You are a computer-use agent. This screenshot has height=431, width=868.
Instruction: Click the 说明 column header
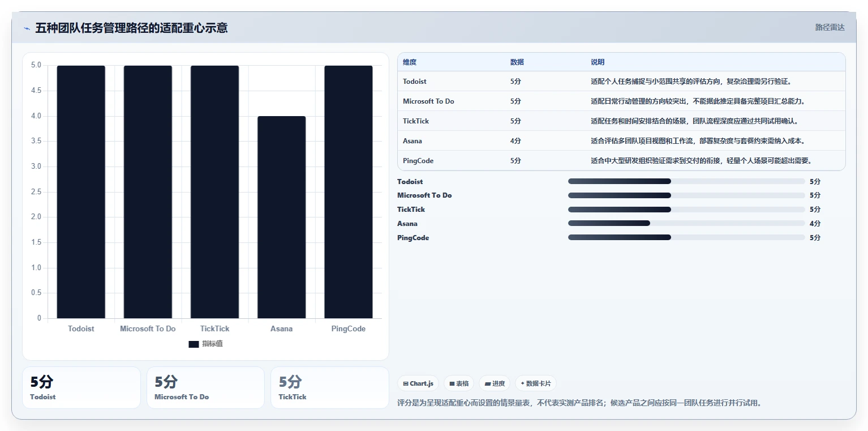pyautogui.click(x=598, y=62)
